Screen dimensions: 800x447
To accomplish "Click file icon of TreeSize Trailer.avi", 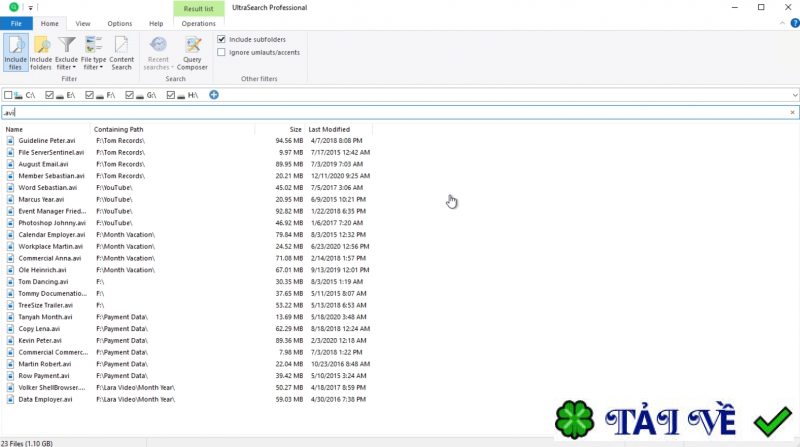I will [10, 305].
